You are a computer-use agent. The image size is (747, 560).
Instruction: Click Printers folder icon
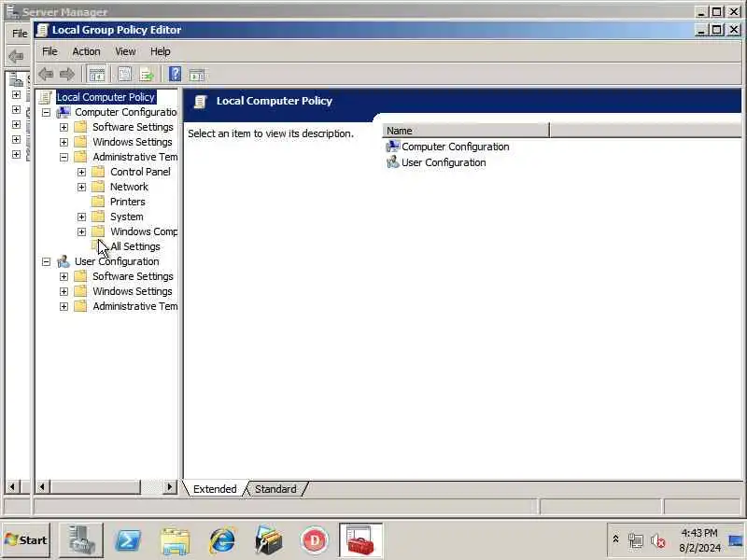point(98,202)
